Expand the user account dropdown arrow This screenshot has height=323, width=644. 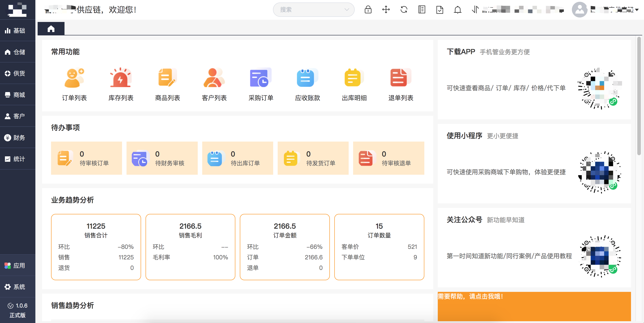(637, 10)
